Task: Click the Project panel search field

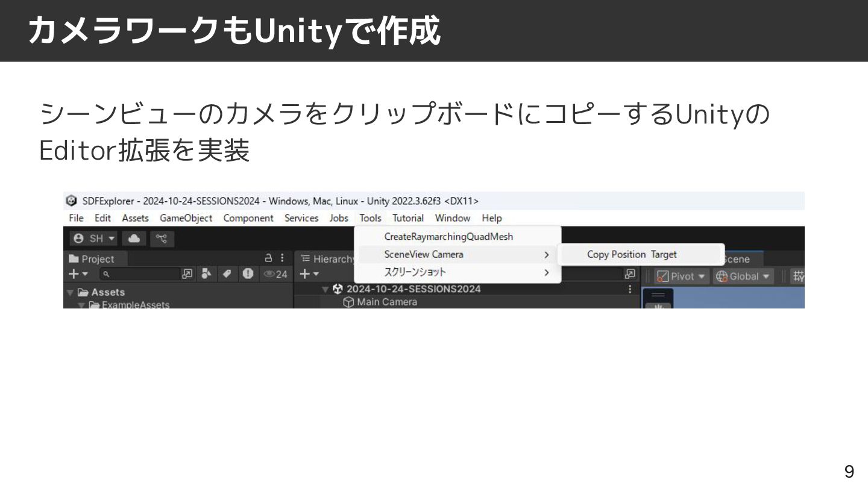Action: point(139,274)
